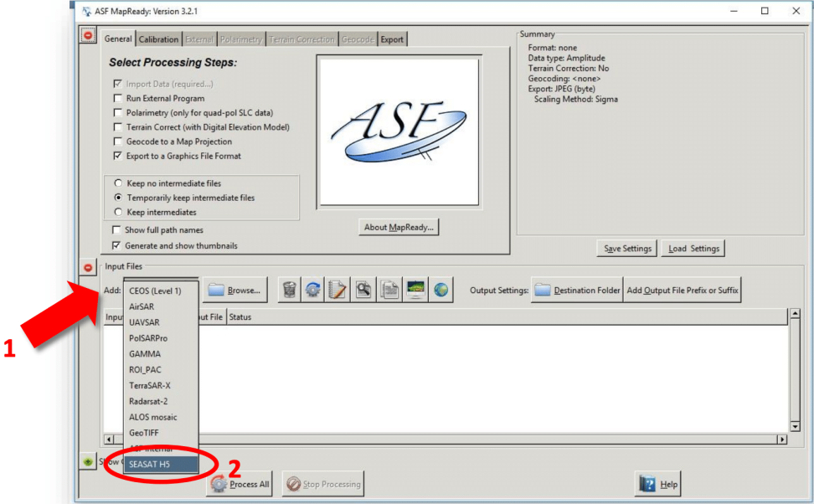
Task: Choose ROI_PAC in the format list
Action: coord(161,369)
